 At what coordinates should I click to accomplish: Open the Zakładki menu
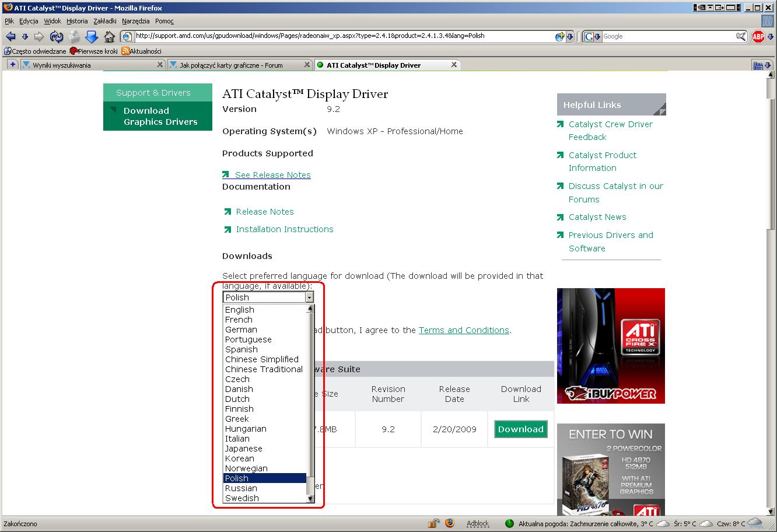[x=105, y=21]
